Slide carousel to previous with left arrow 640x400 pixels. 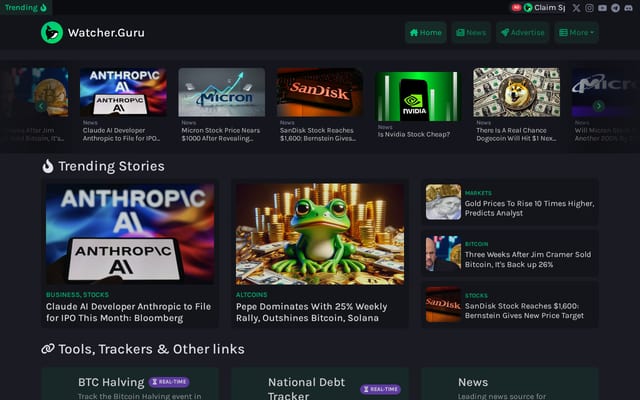coord(40,106)
